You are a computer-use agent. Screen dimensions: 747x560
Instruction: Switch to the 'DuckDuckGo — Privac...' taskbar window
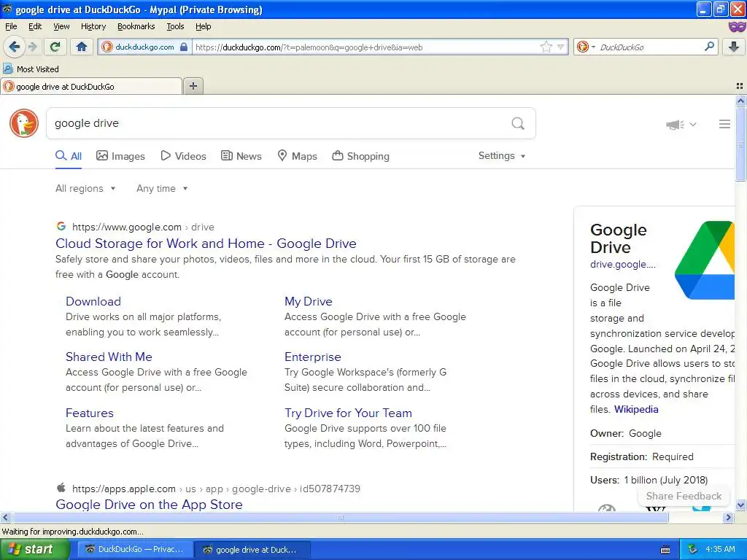pos(135,550)
